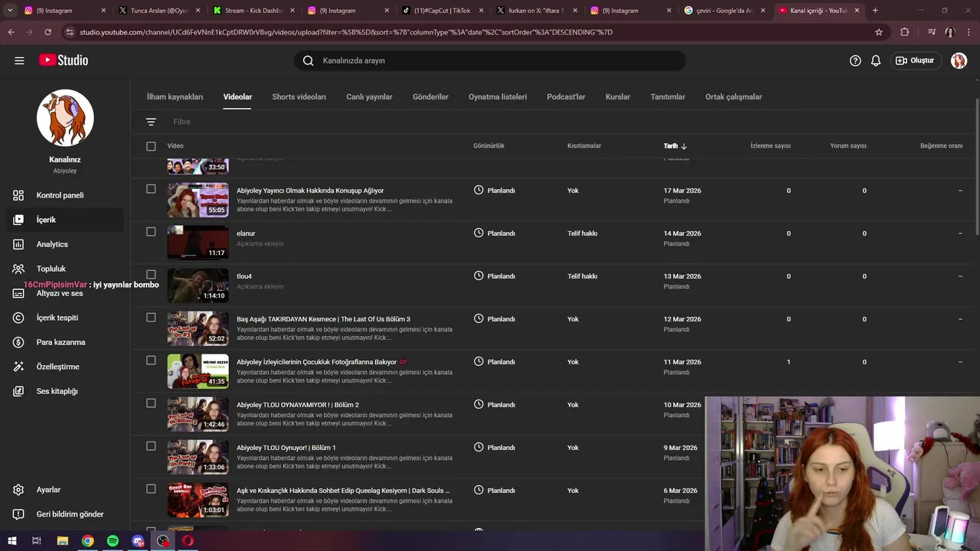This screenshot has width=980, height=551.
Task: Click Açıklama ekleyin under elanur
Action: (x=260, y=244)
